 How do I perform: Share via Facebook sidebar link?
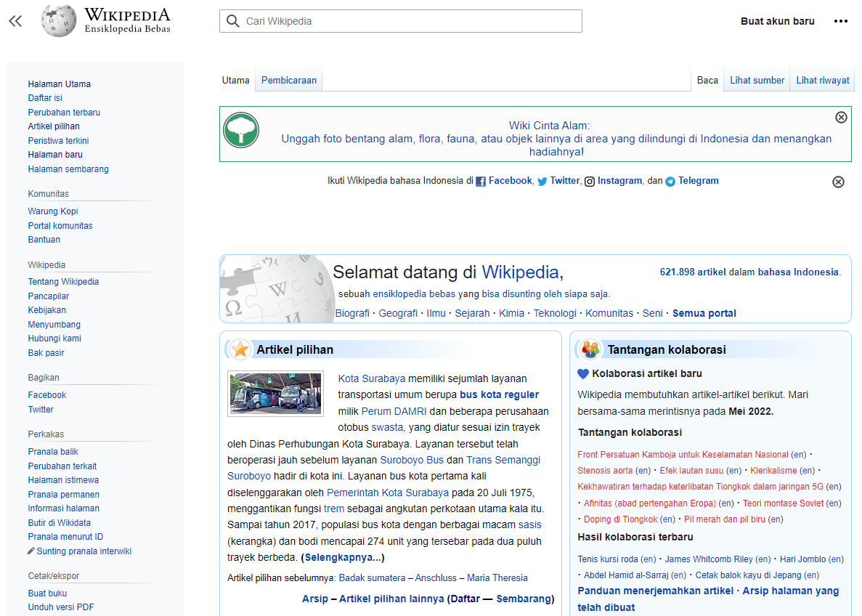[47, 395]
